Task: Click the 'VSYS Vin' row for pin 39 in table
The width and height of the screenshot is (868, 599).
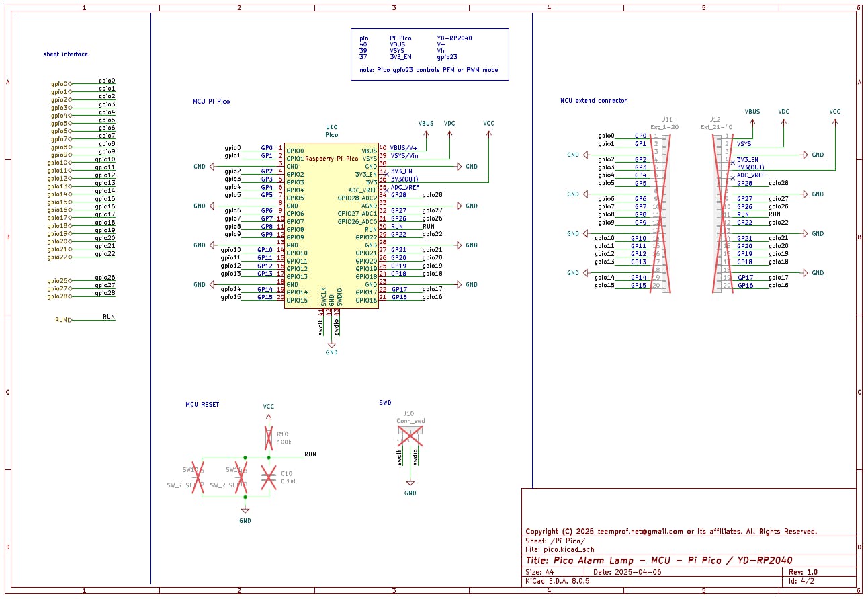Action: (x=402, y=50)
